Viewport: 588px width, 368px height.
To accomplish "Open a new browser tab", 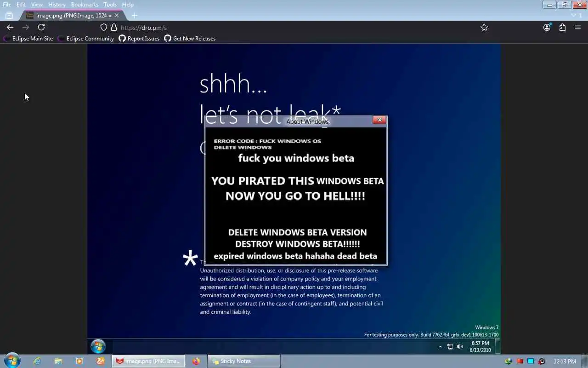I will pyautogui.click(x=134, y=15).
